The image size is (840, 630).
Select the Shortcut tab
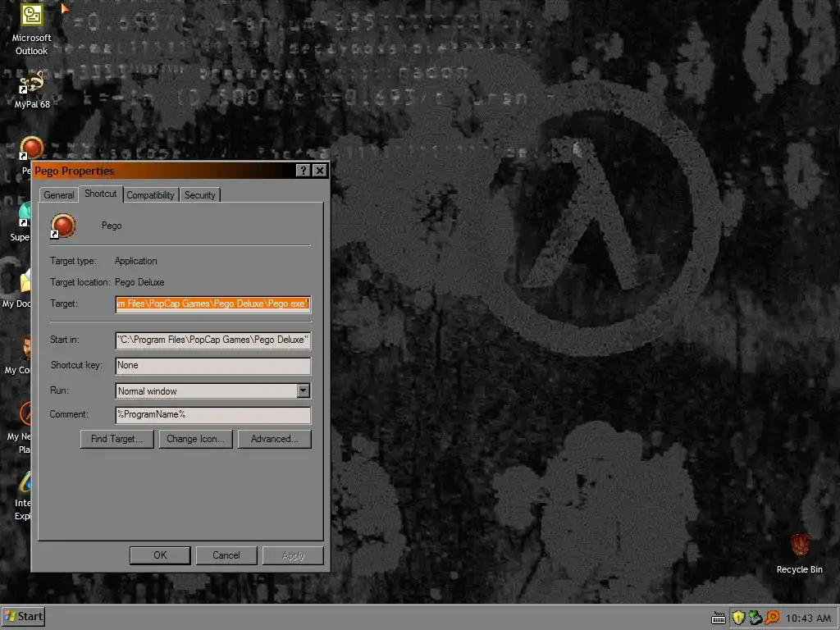[101, 194]
